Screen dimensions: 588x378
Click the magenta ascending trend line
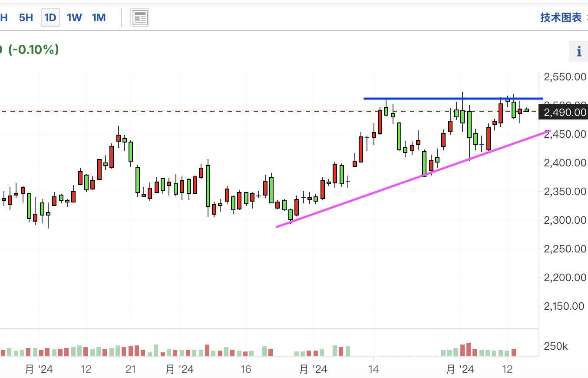tap(413, 179)
